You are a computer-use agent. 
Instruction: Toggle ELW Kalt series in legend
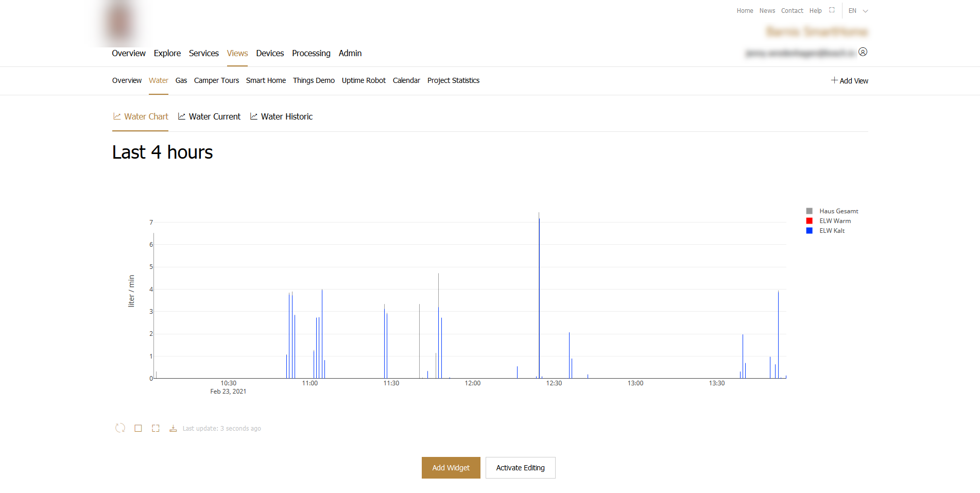(832, 231)
